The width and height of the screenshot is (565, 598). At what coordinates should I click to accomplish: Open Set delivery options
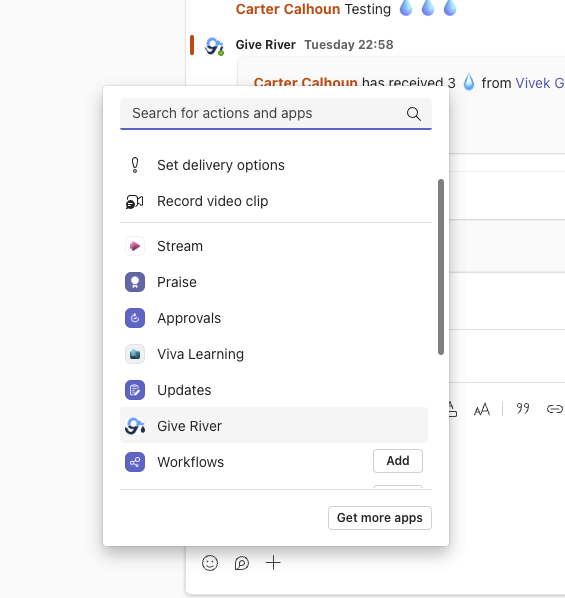click(x=274, y=165)
